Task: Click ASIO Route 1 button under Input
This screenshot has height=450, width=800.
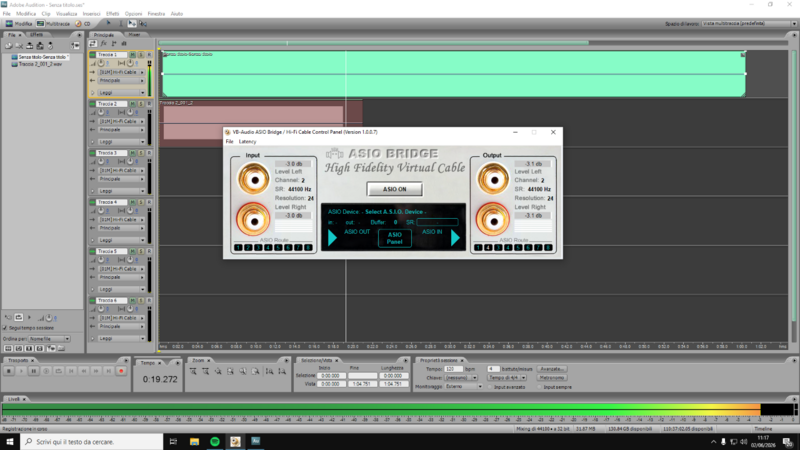Action: pos(238,247)
